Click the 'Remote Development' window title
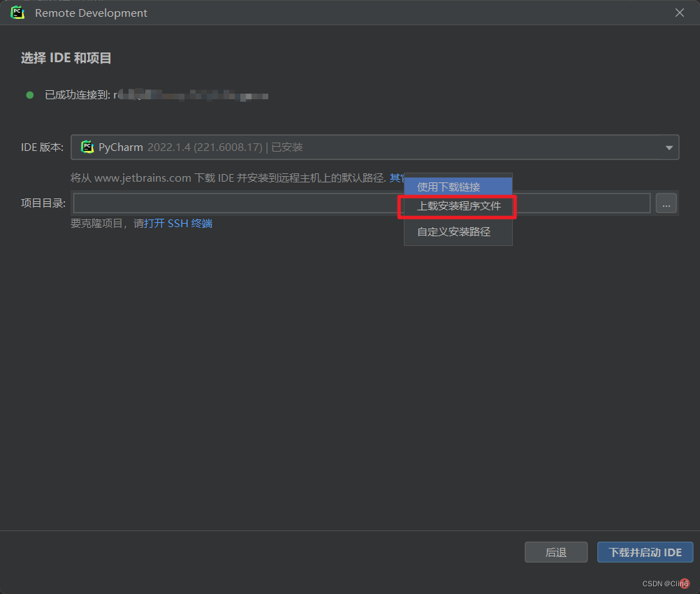The width and height of the screenshot is (700, 594). coord(91,13)
